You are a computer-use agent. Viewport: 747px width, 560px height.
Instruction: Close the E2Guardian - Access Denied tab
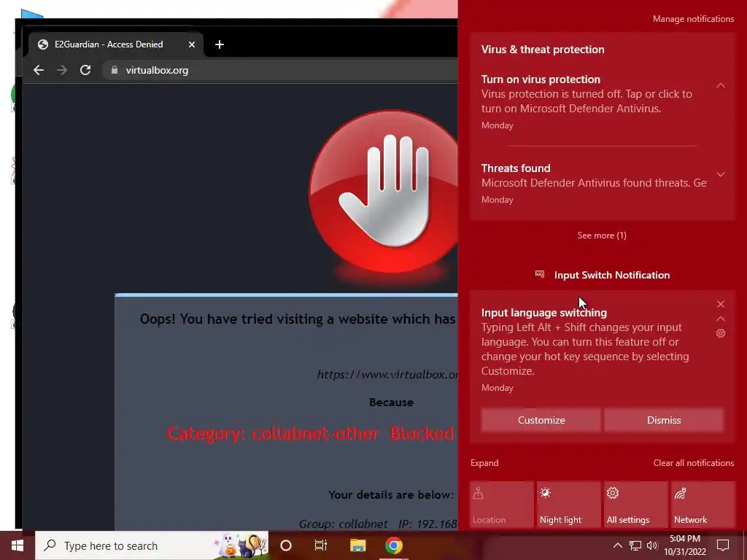[x=192, y=44]
